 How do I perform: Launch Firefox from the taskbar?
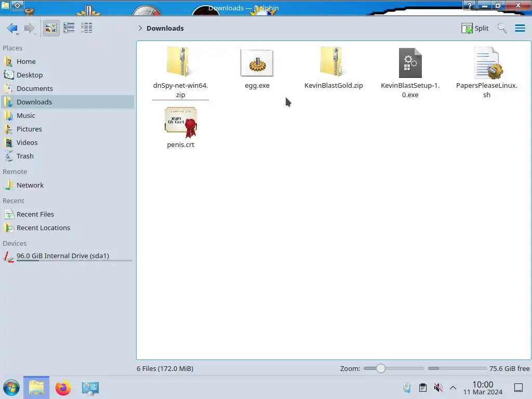tap(63, 388)
